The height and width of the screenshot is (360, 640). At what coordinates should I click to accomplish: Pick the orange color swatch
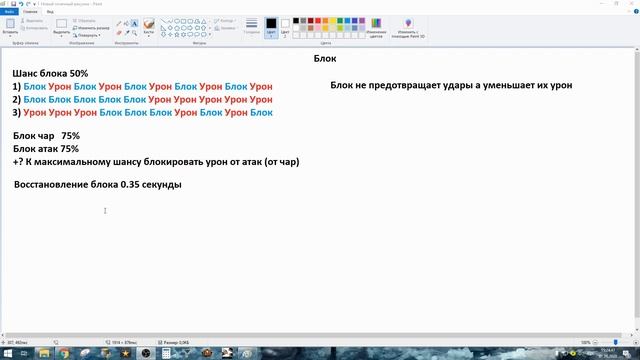pos(325,20)
